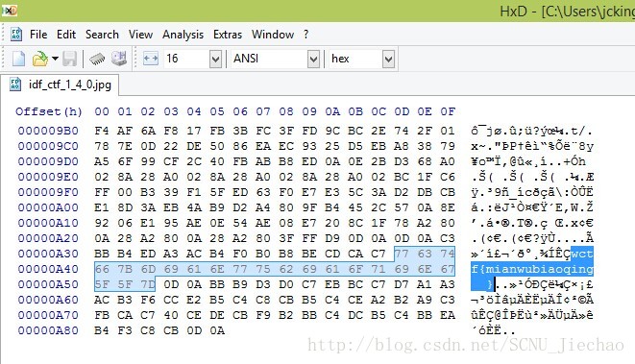Click the Save floppy disk icon
635x364 pixels.
click(70, 59)
